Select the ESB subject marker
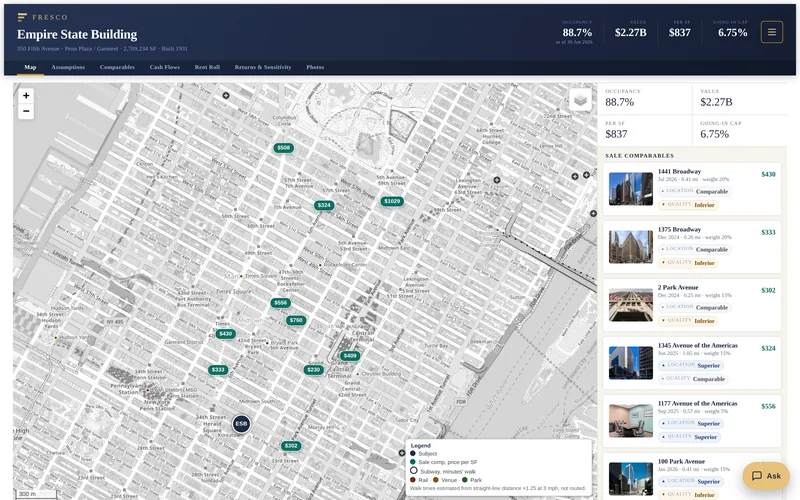Screen dimensions: 800x500 (241, 423)
